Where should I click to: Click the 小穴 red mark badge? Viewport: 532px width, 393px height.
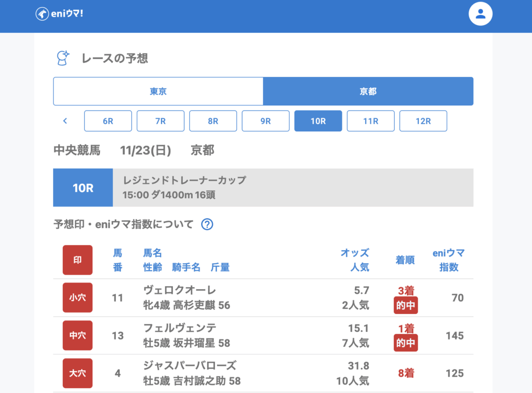(x=77, y=297)
